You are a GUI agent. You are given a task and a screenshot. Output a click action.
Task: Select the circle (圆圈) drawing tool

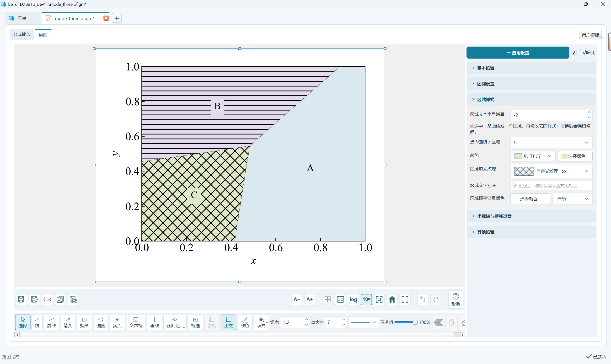coord(101,322)
